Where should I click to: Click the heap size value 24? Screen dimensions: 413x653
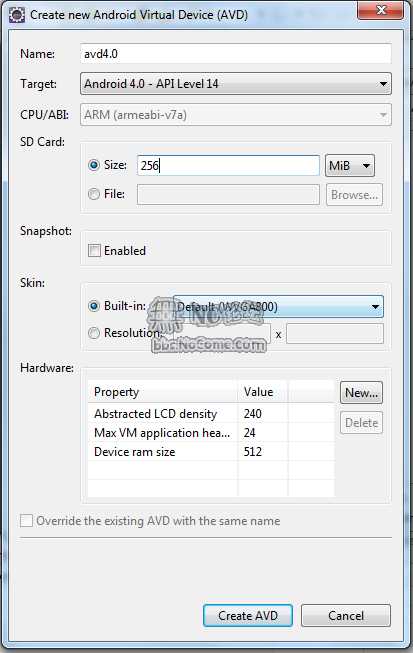pos(250,433)
